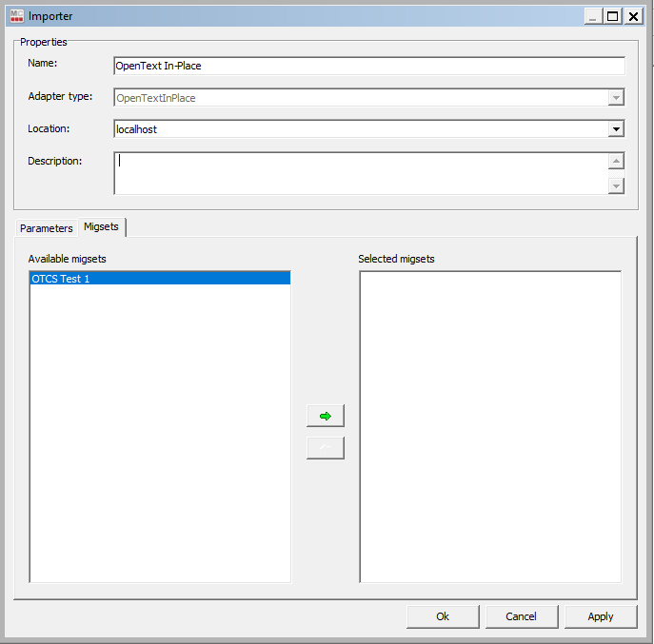Click the Ok button
The image size is (654, 644).
[x=443, y=616]
